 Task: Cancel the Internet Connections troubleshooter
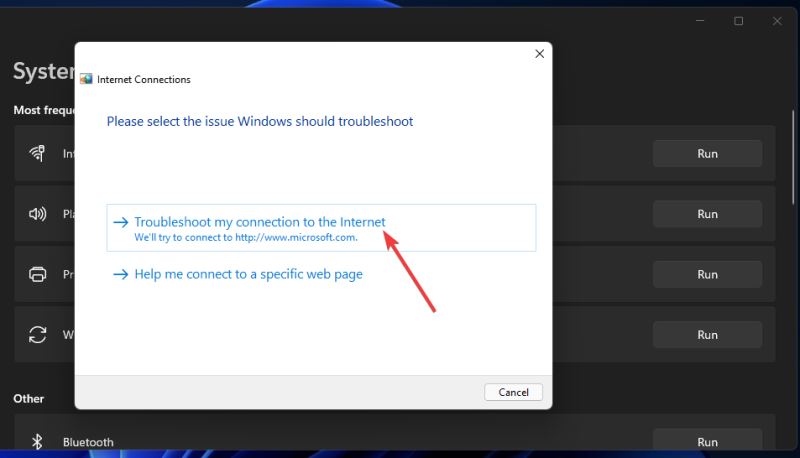513,392
